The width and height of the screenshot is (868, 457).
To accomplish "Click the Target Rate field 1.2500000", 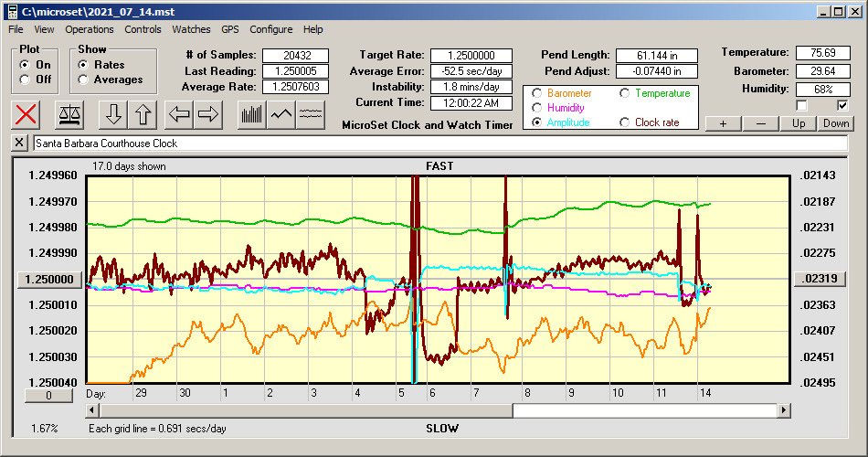I will click(471, 56).
